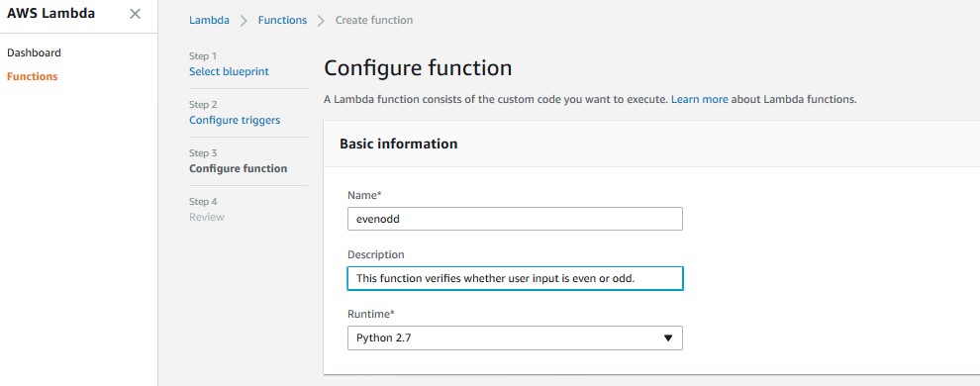980x386 pixels.
Task: Click the Basic information section header
Action: [x=398, y=144]
